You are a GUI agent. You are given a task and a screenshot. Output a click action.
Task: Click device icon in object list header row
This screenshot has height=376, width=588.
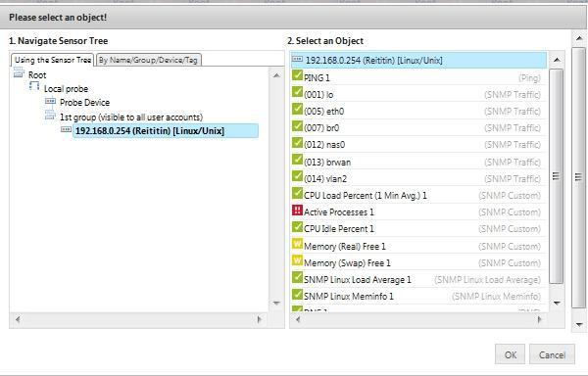[297, 59]
